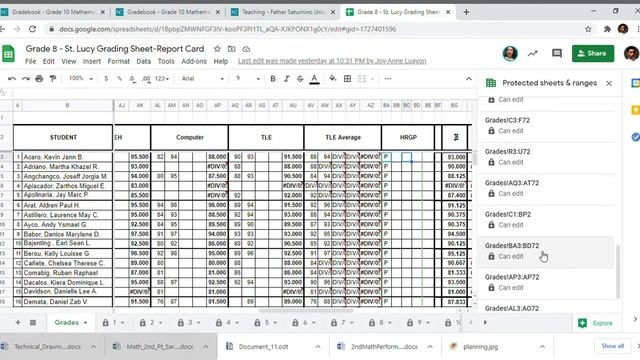
Task: Open the Arial font dropdown
Action: (202, 78)
